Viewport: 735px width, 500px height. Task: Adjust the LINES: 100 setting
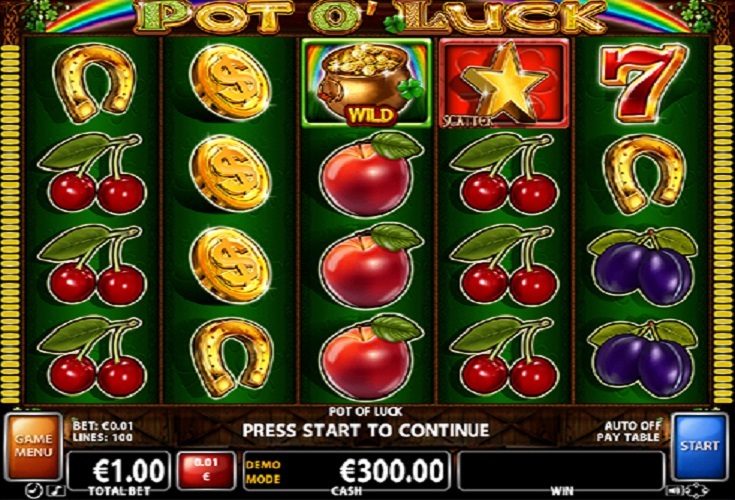point(103,437)
